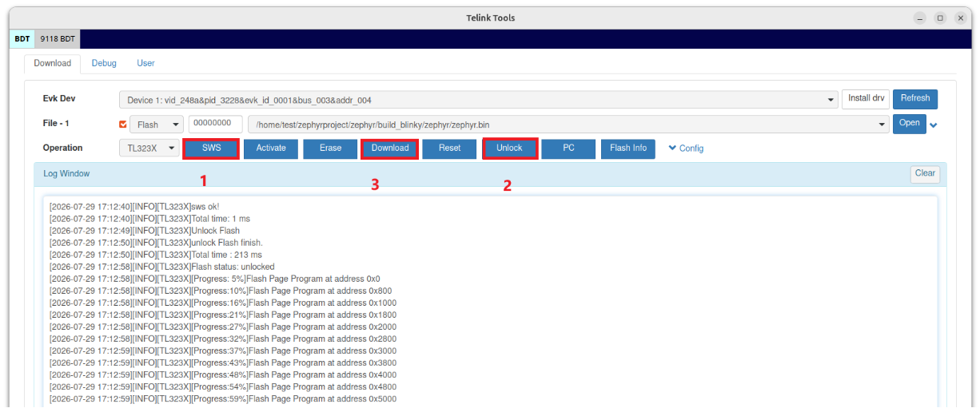Click the Unlock flash button

(509, 149)
